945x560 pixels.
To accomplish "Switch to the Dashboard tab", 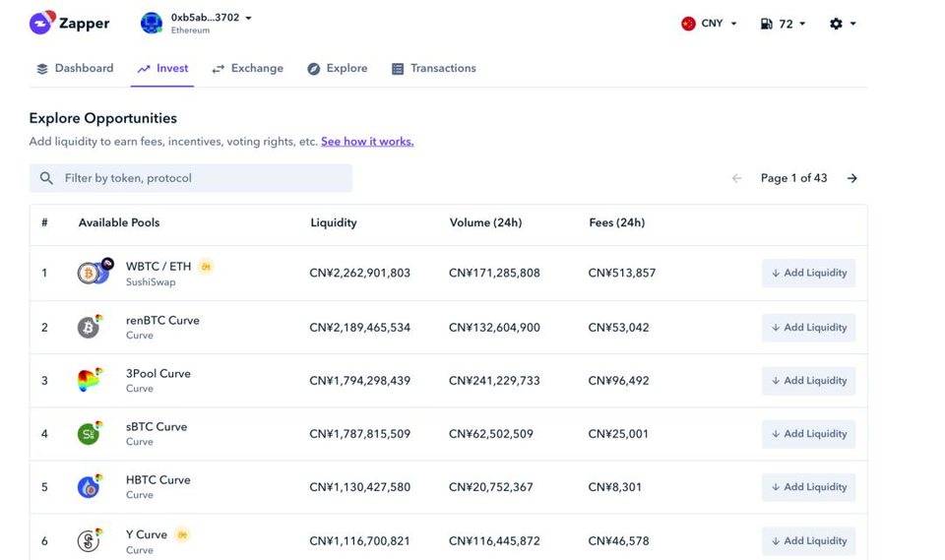I will pos(75,69).
